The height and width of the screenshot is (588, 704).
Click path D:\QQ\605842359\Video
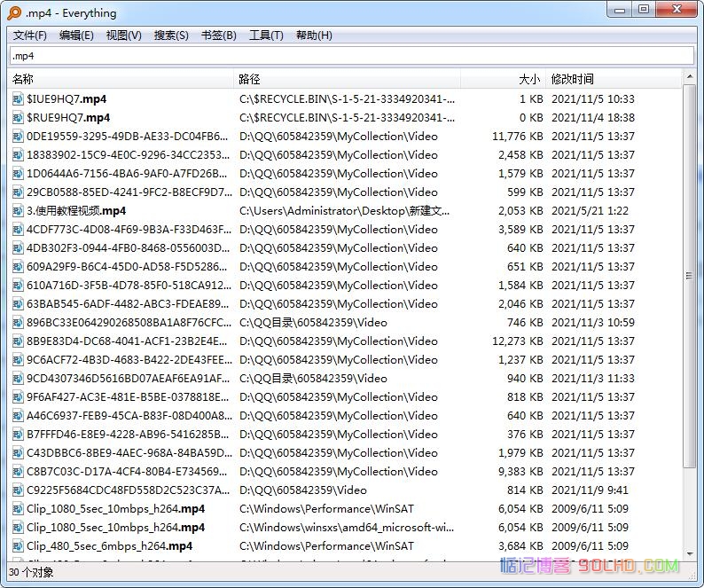click(x=303, y=490)
